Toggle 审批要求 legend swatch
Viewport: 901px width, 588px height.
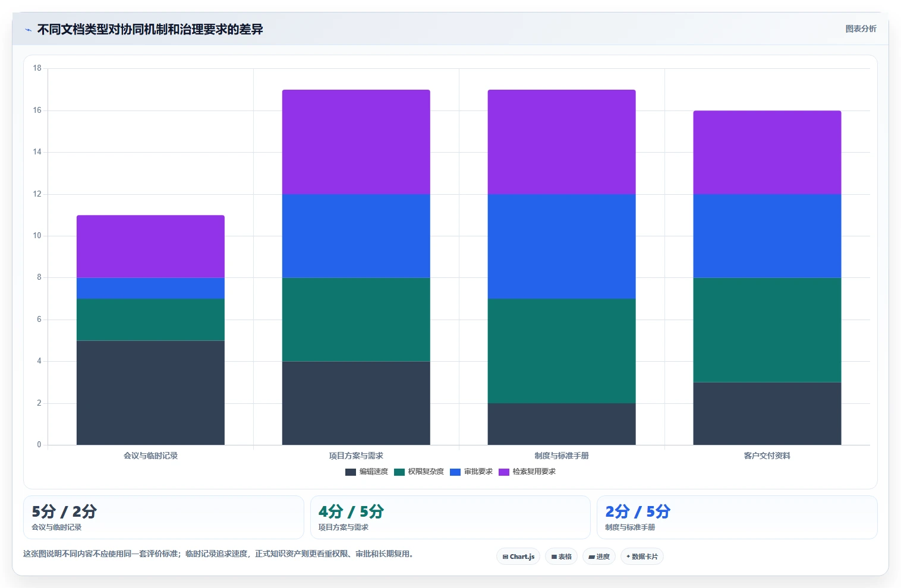click(x=455, y=472)
